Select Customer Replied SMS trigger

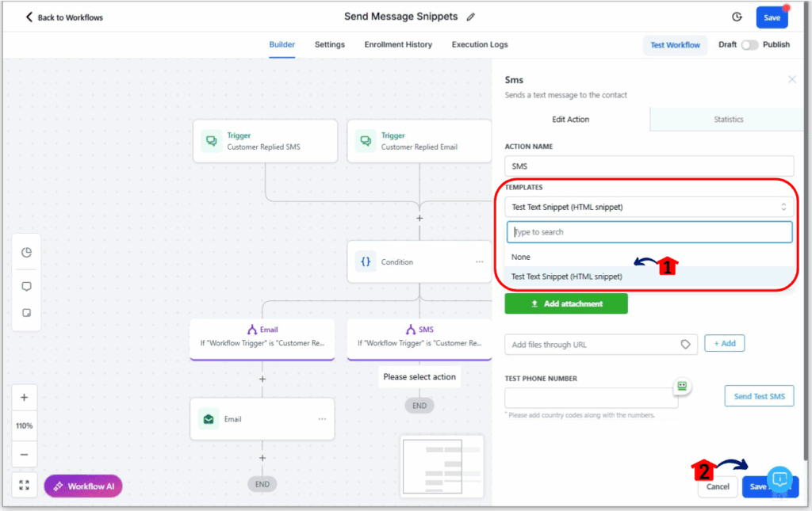pyautogui.click(x=265, y=141)
